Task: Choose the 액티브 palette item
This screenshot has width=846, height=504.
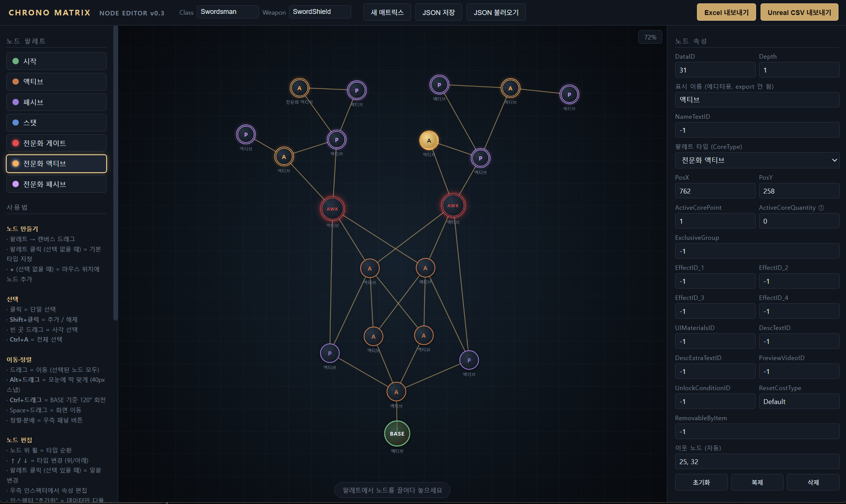Action: pos(57,81)
